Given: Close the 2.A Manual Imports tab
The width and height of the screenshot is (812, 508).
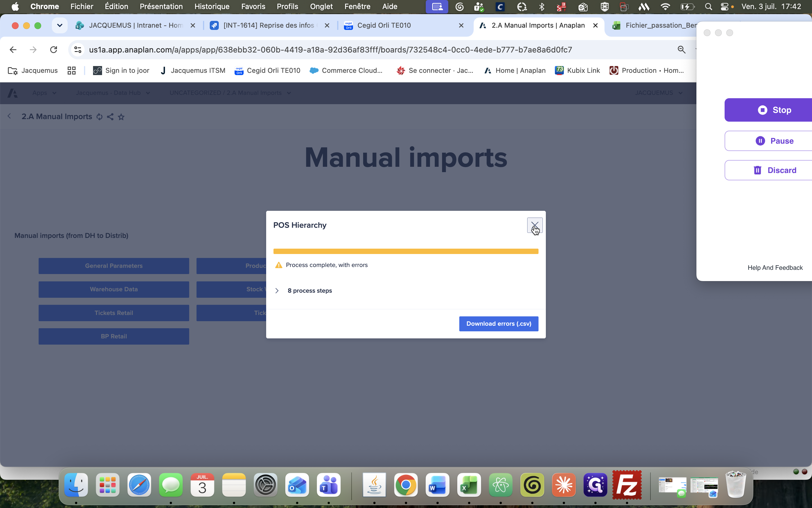Looking at the screenshot, I should [x=595, y=25].
